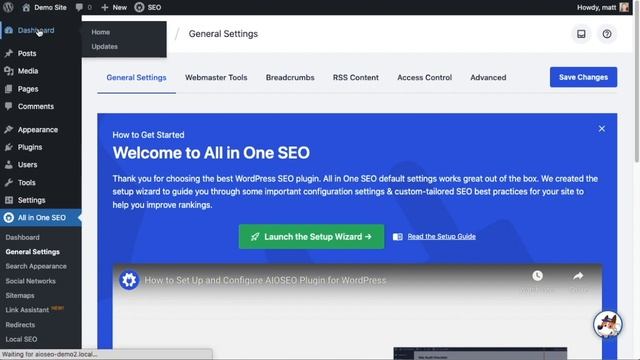Open Appearance menu label
The width and height of the screenshot is (640, 360).
38,130
